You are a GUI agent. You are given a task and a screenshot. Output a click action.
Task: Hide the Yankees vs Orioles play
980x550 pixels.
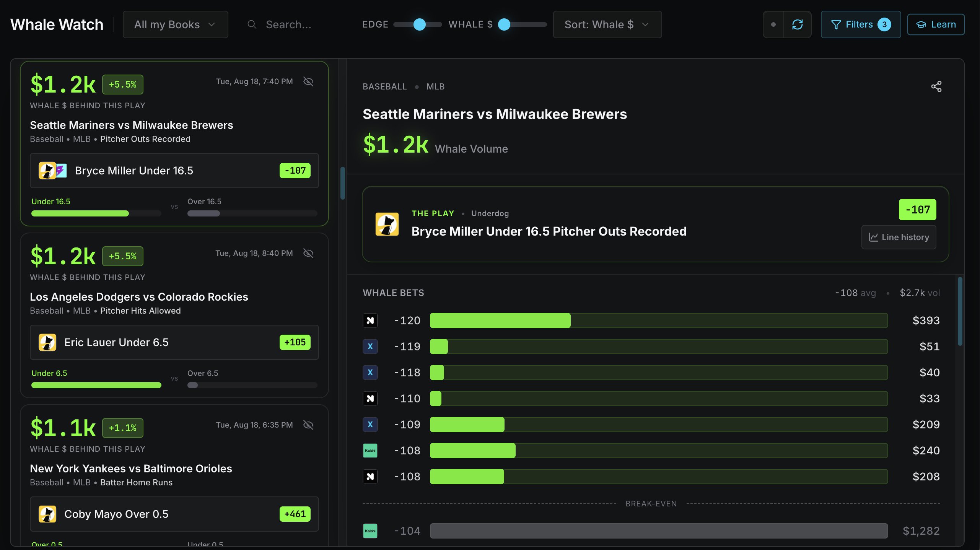point(308,425)
